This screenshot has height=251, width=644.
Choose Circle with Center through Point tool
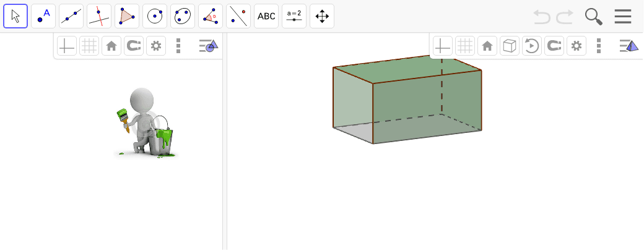pos(155,16)
